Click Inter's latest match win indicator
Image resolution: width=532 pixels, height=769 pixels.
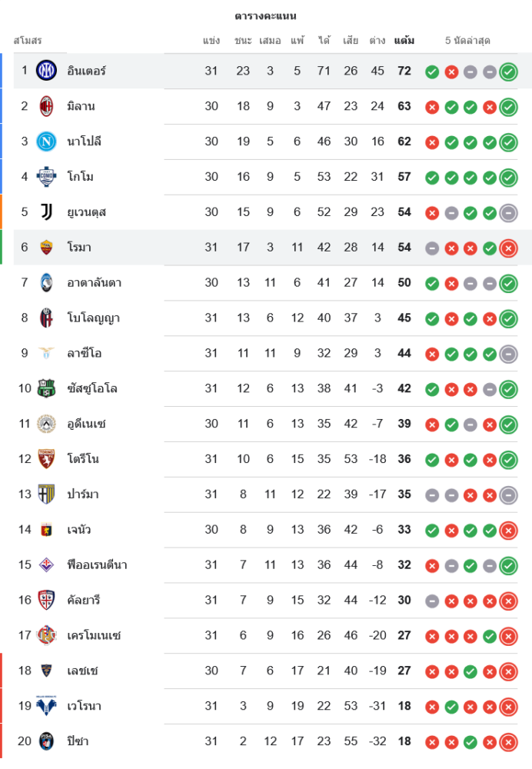coord(508,72)
